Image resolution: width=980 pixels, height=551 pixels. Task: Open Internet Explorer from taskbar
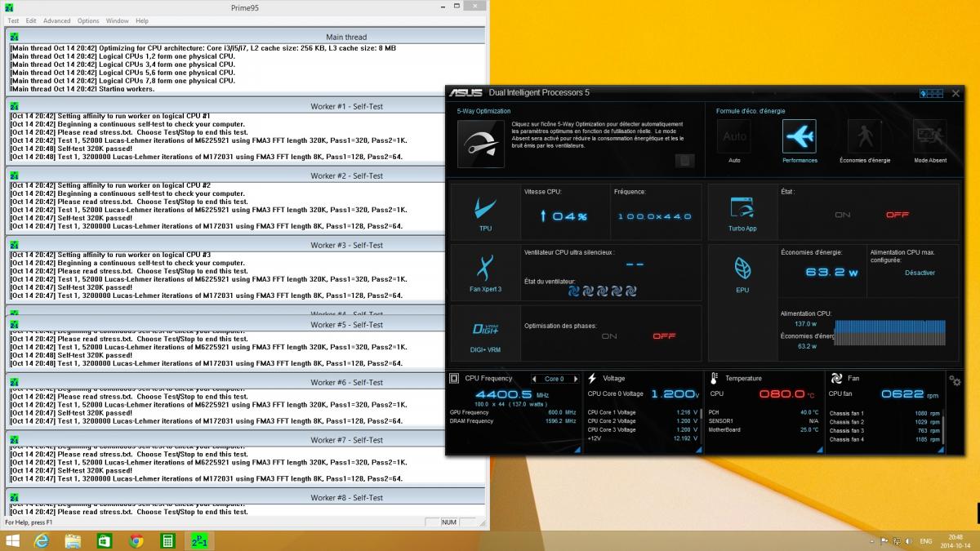[x=42, y=540]
